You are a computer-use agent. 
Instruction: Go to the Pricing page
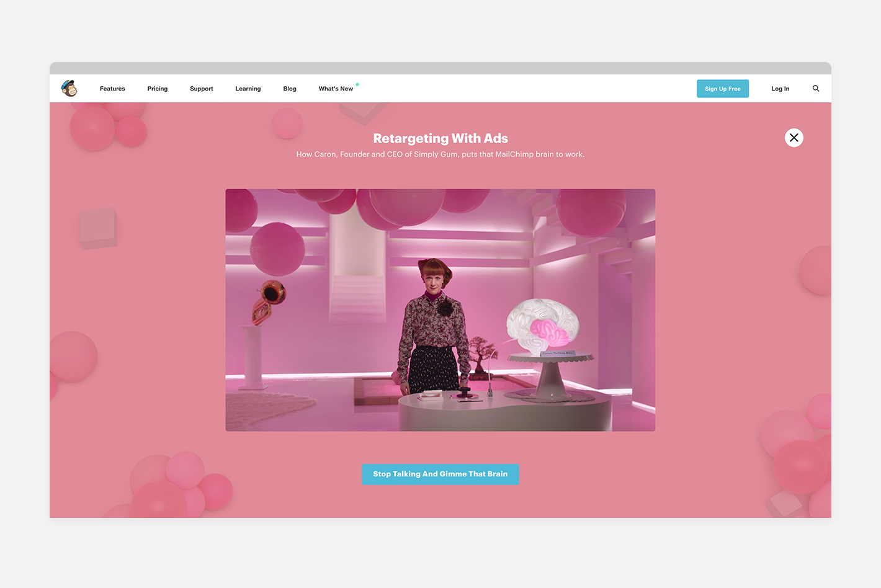(x=158, y=89)
